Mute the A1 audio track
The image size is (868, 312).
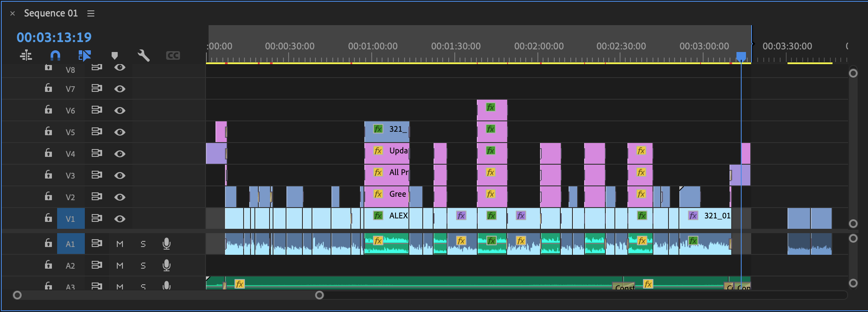pos(120,244)
